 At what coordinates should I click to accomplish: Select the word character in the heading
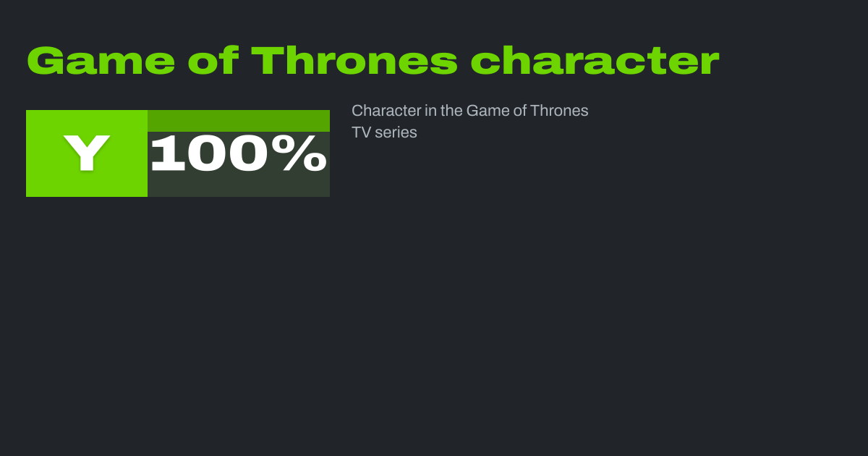click(x=595, y=61)
